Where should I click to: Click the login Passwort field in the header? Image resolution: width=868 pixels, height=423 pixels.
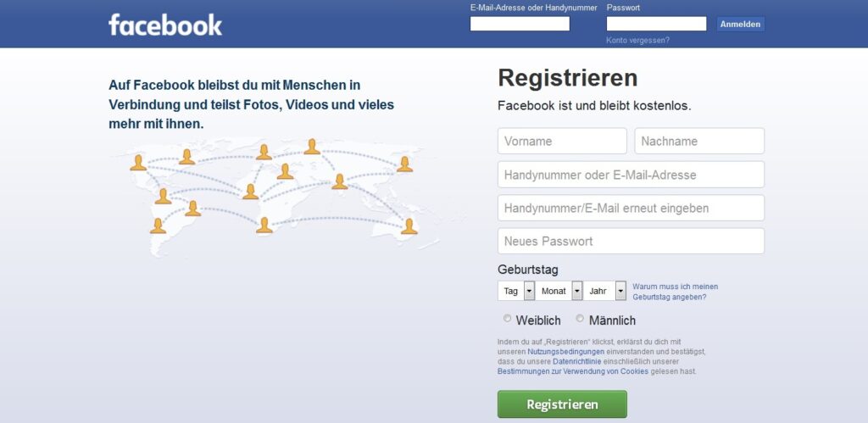[656, 24]
